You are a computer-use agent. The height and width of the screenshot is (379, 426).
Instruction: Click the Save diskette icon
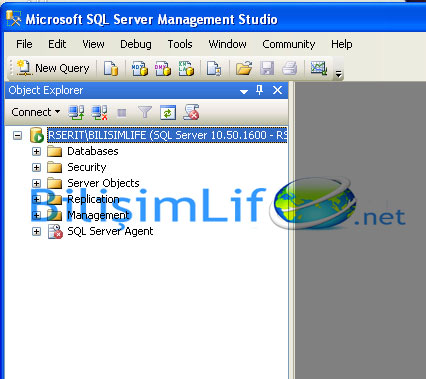(267, 68)
